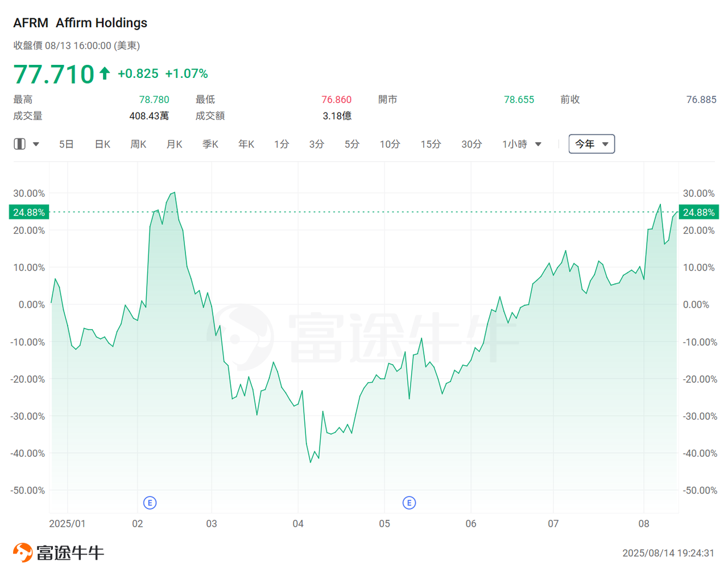
Task: Click the 24.88% dashed reference line label
Action: [x=28, y=212]
